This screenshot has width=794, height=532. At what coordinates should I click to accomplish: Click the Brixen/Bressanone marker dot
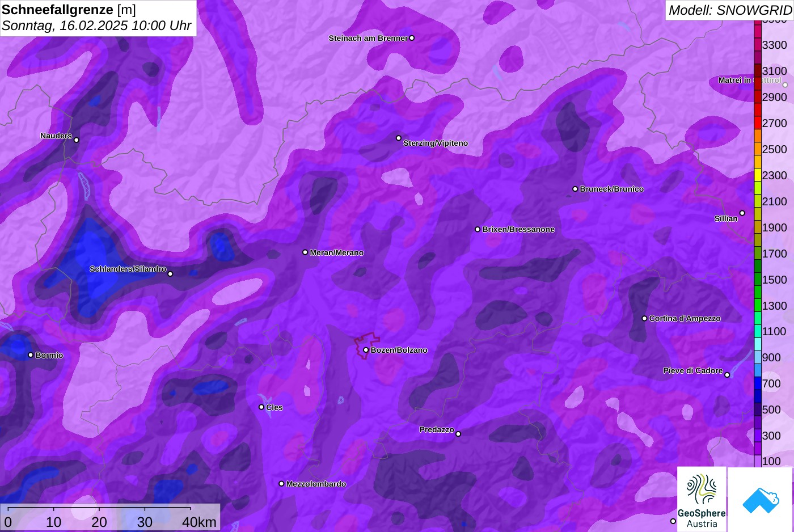pos(478,229)
